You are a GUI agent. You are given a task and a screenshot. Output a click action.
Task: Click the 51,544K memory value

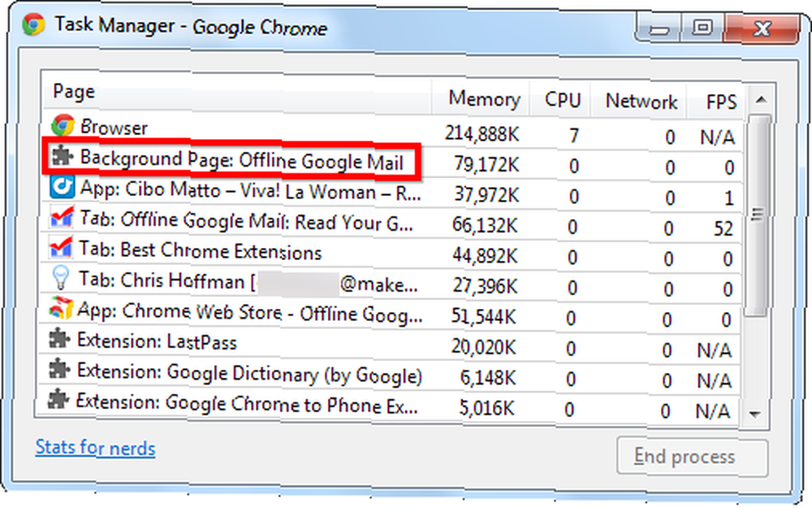[x=483, y=316]
